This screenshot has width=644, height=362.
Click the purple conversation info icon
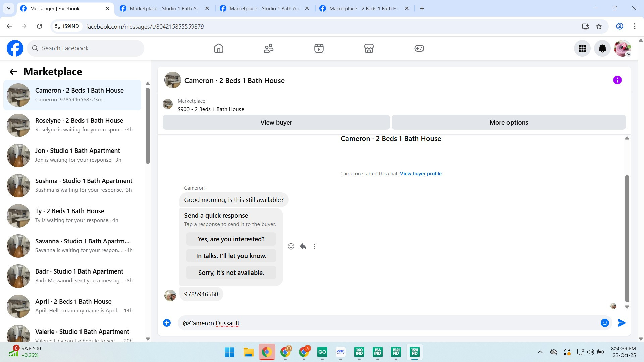617,80
